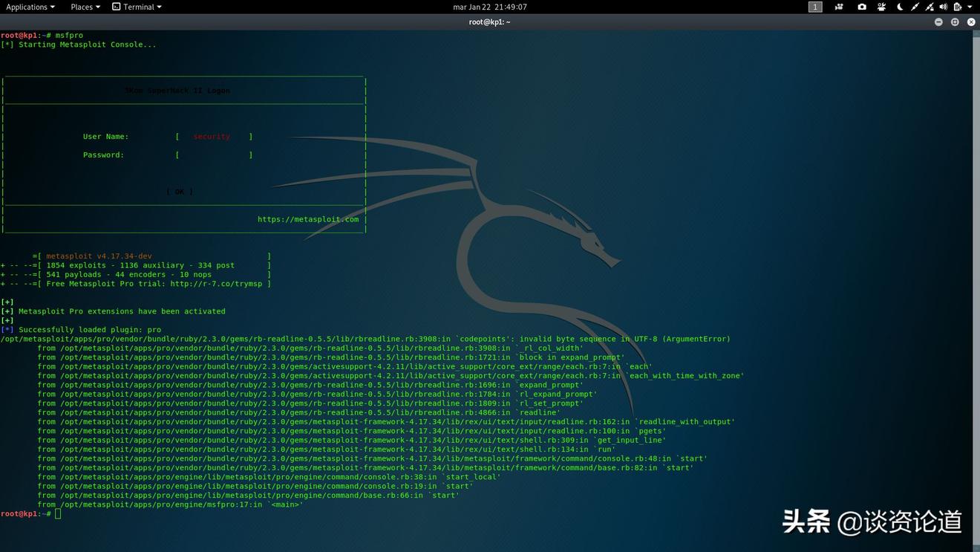Screen dimensions: 980x552
Task: Open the Places dropdown
Action: (85, 7)
